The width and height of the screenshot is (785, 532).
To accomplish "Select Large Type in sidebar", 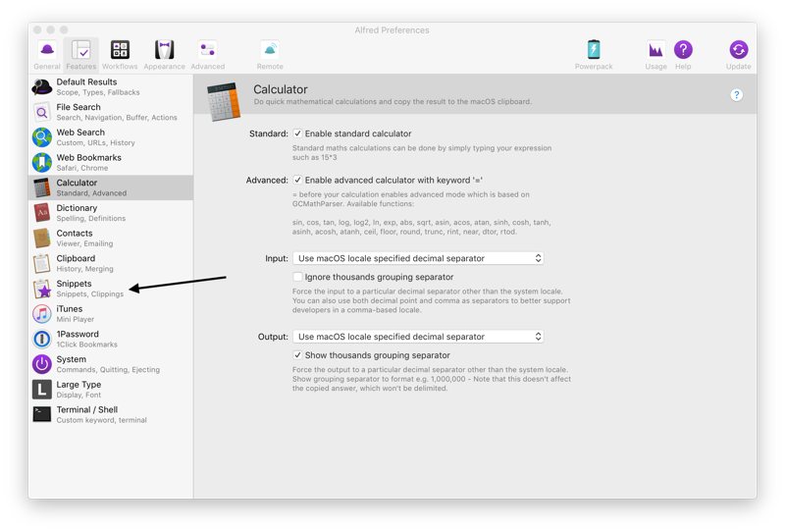I will pyautogui.click(x=111, y=390).
